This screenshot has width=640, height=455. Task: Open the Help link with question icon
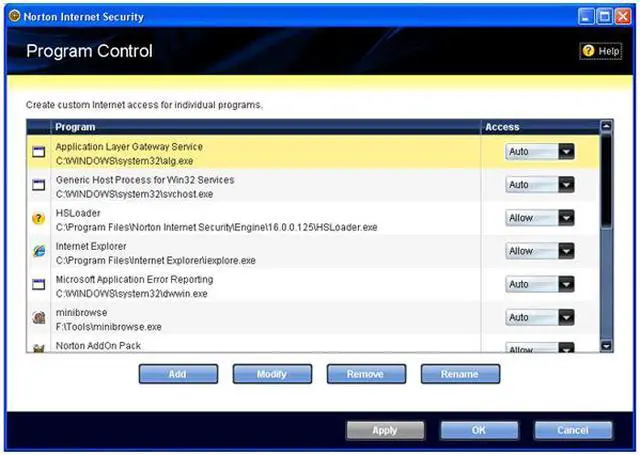click(600, 51)
